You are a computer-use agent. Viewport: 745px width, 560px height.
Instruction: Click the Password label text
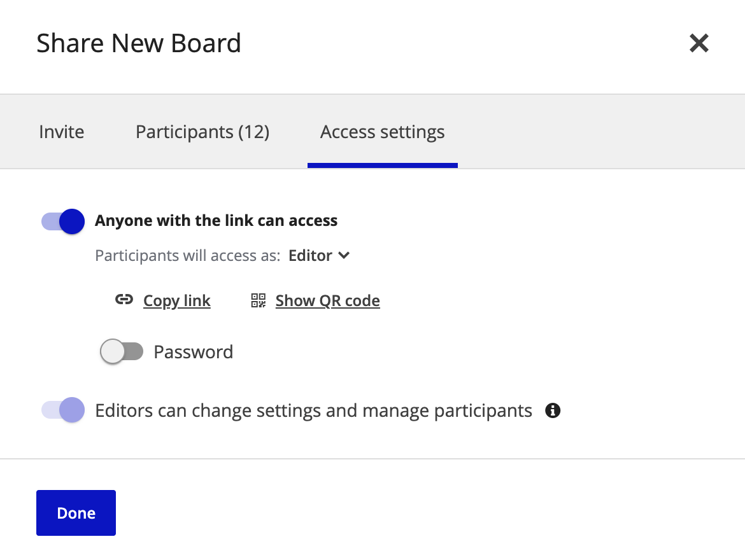pyautogui.click(x=193, y=351)
